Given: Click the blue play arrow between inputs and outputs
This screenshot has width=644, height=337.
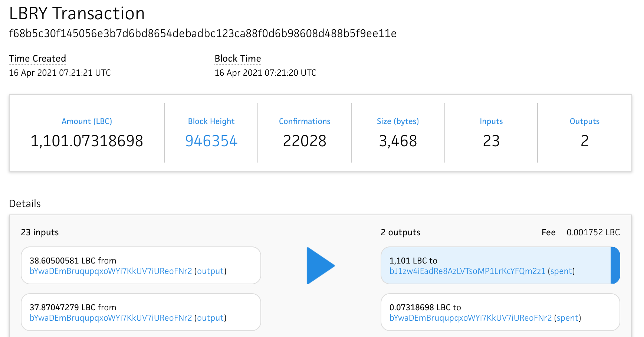Looking at the screenshot, I should coord(321,266).
